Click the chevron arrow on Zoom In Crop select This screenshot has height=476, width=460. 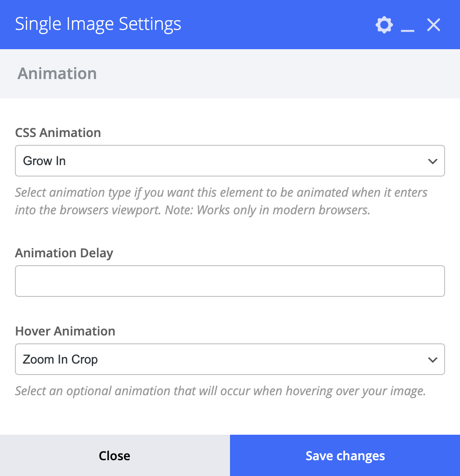432,360
